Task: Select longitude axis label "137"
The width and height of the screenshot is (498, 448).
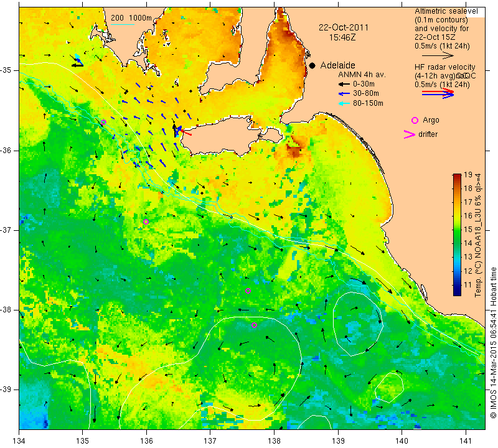Action: [210, 441]
